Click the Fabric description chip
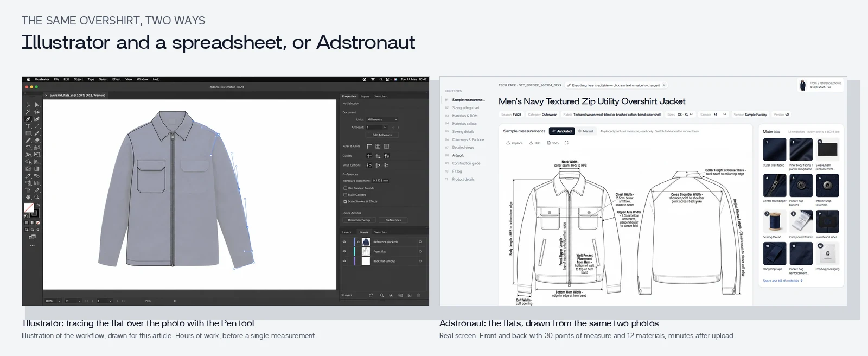Screen dimensions: 868x356 pos(612,115)
